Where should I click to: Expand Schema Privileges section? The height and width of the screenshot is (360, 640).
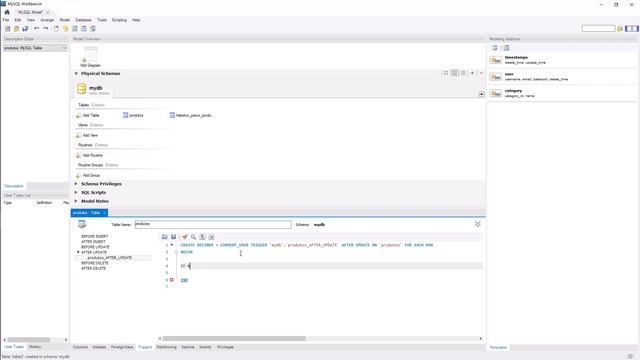pos(76,184)
